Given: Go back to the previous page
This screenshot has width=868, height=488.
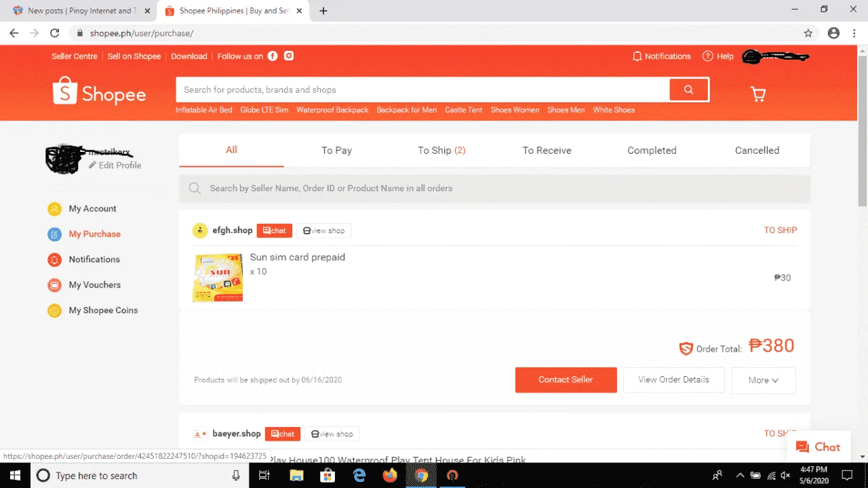Looking at the screenshot, I should click(14, 33).
